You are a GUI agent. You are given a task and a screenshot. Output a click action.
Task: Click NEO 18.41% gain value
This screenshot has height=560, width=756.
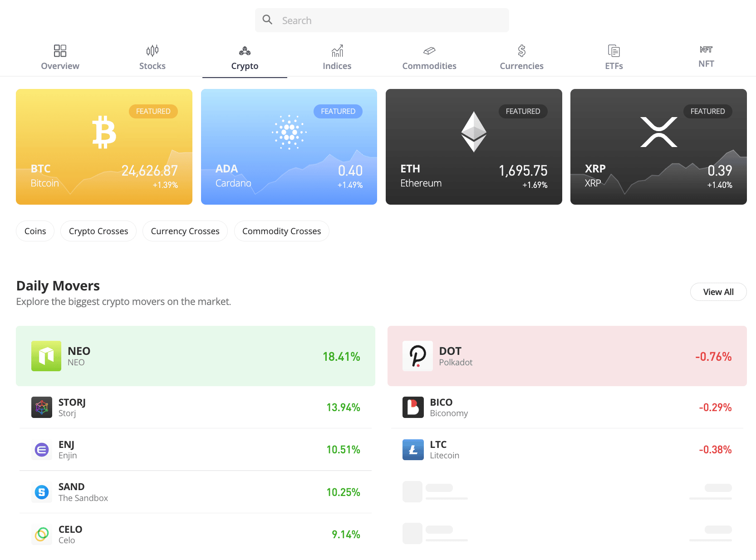(341, 357)
